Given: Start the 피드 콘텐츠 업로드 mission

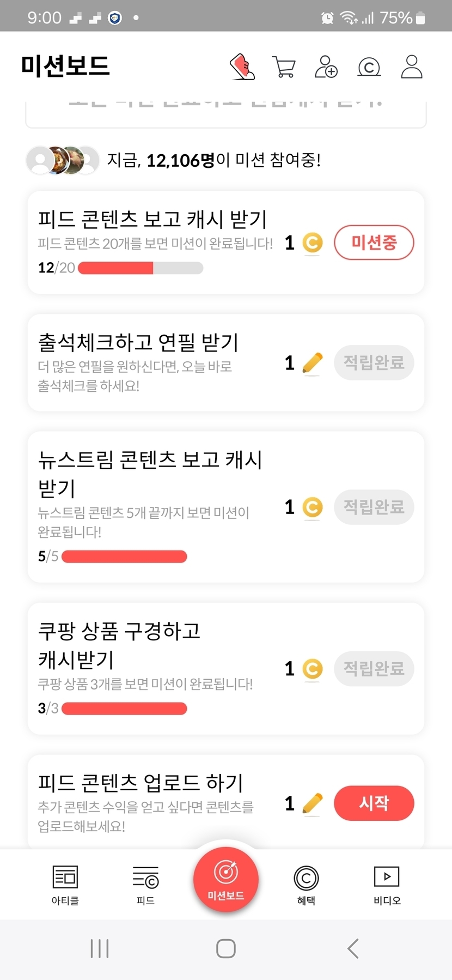Looking at the screenshot, I should coord(374,803).
